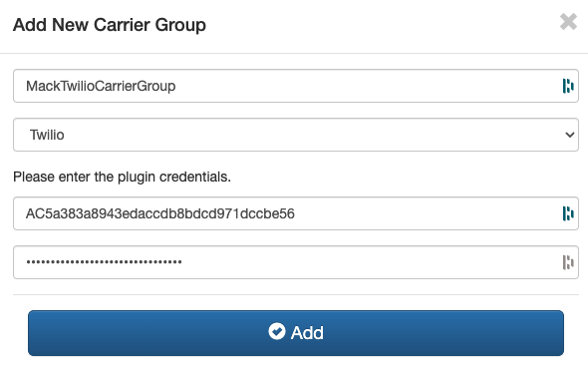Click password manager icon in carrier name field

click(568, 86)
